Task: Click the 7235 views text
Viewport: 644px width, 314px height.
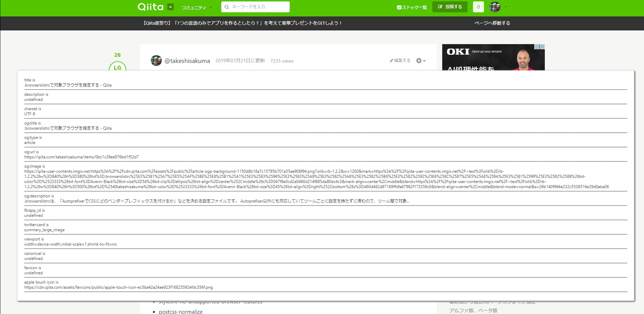Action: click(282, 61)
